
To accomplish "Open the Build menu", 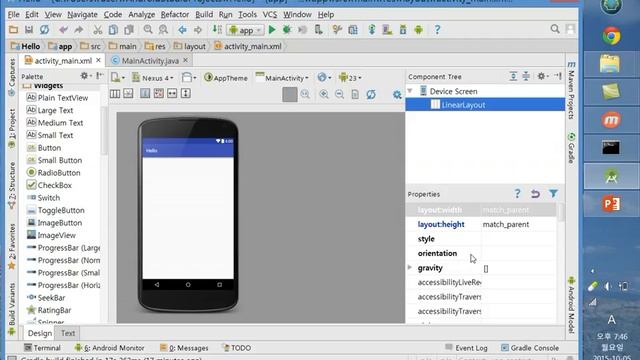I will pyautogui.click(x=204, y=15).
